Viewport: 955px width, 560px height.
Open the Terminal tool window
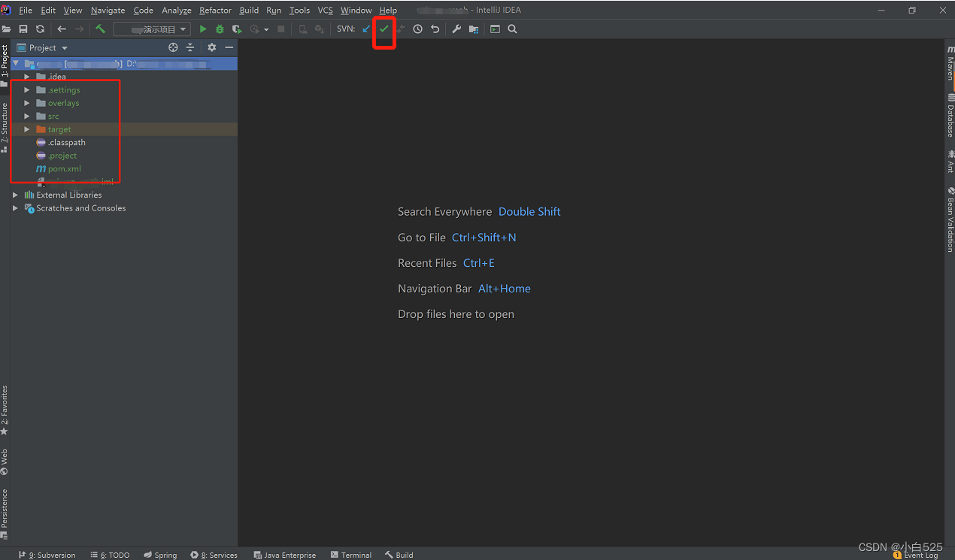tap(350, 555)
